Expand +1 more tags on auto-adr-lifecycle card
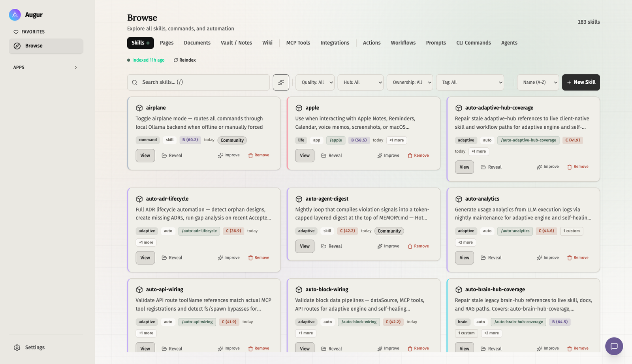The height and width of the screenshot is (364, 632). pos(146,242)
